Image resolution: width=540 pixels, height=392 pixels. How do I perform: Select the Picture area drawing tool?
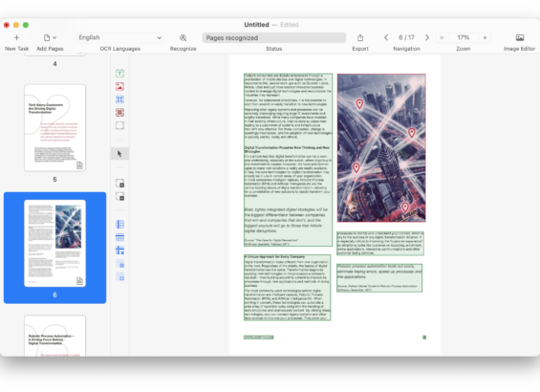tap(119, 86)
